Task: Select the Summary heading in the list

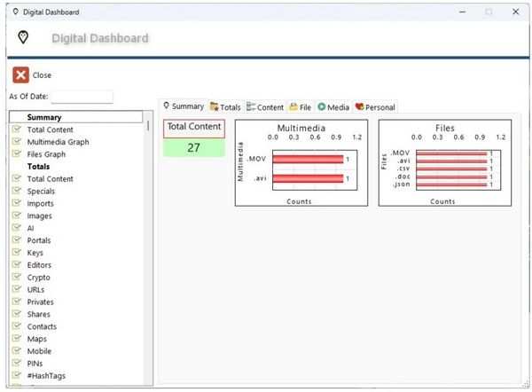Action: (x=44, y=117)
